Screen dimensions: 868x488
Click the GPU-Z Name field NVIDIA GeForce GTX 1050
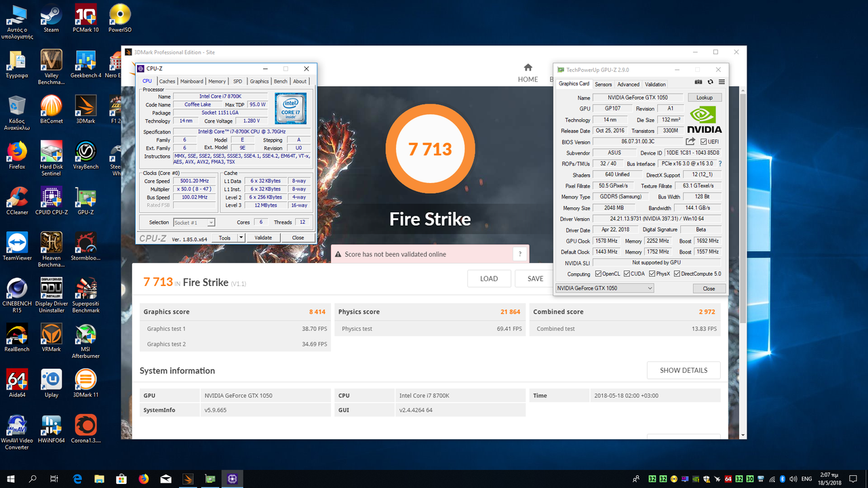pos(639,98)
